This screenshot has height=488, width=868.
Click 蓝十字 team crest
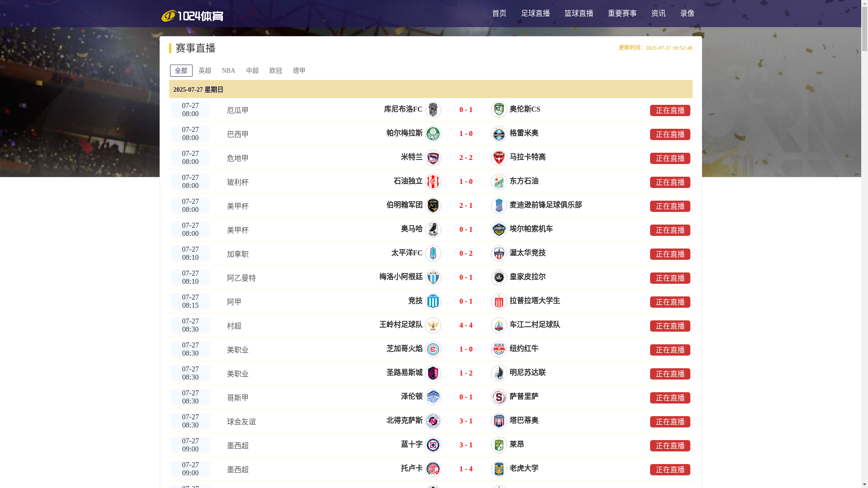[433, 445]
